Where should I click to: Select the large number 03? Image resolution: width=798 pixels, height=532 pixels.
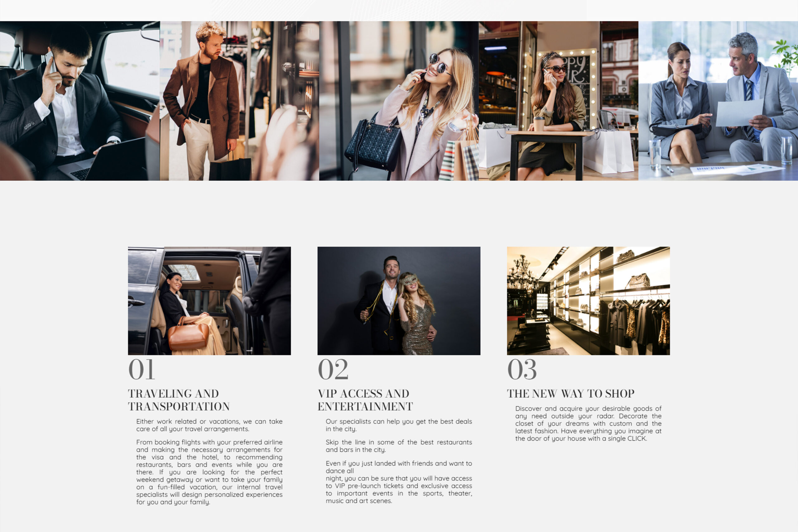coord(522,370)
